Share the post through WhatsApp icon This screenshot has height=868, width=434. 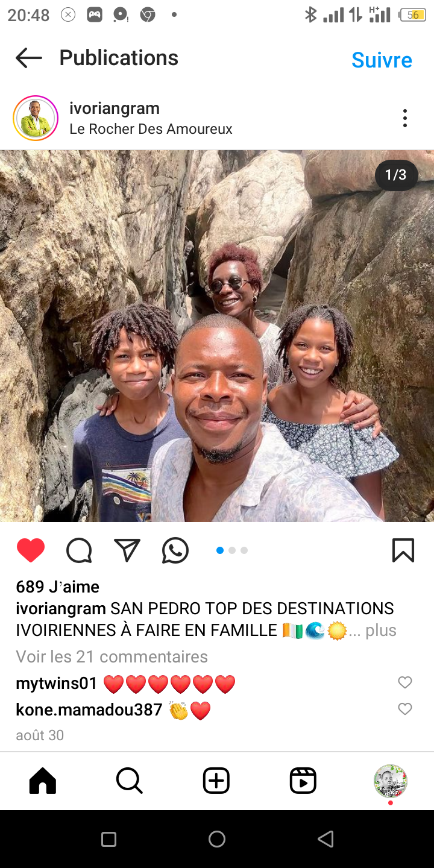click(x=175, y=550)
